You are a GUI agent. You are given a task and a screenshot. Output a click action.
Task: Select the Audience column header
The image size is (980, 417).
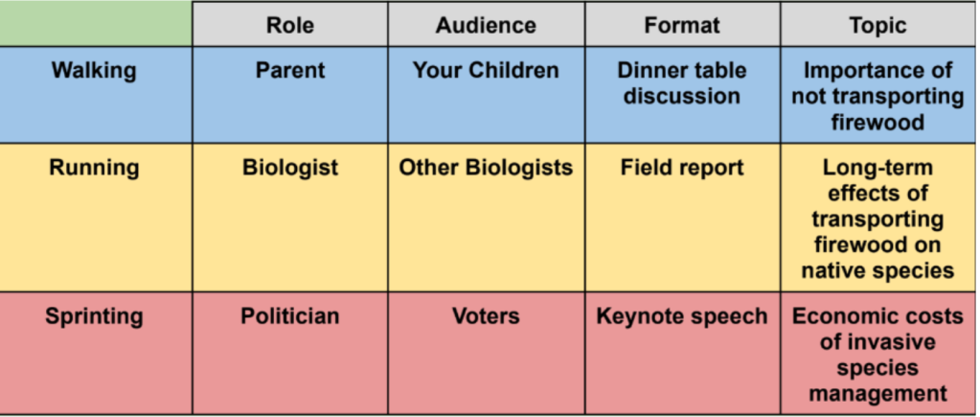(x=486, y=25)
